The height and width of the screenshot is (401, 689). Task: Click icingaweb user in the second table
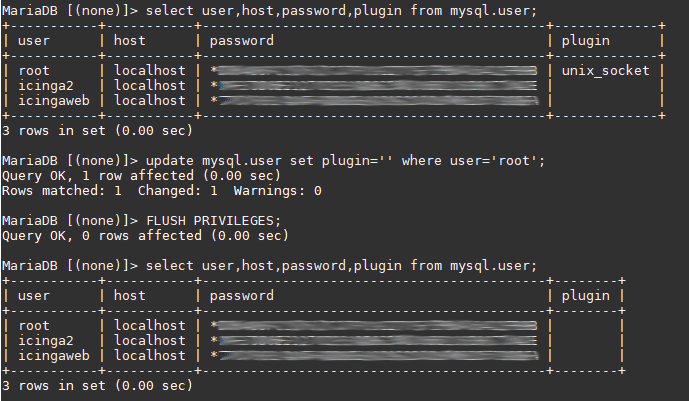(54, 356)
